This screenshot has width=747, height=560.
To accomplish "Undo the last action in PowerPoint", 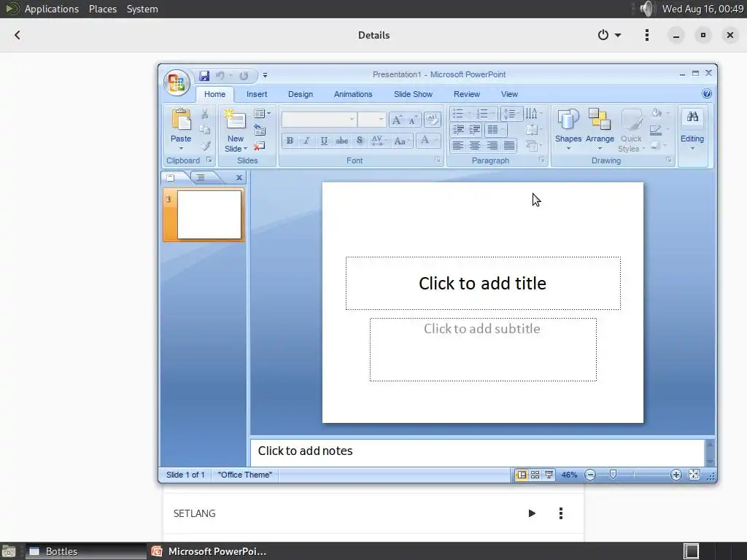I will [220, 76].
